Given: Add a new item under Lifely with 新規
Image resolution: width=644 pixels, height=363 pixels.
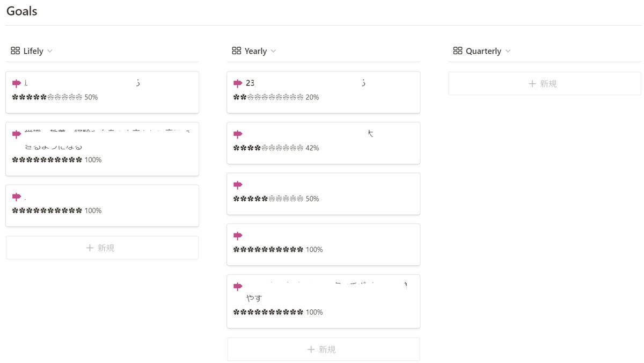Looking at the screenshot, I should [102, 248].
